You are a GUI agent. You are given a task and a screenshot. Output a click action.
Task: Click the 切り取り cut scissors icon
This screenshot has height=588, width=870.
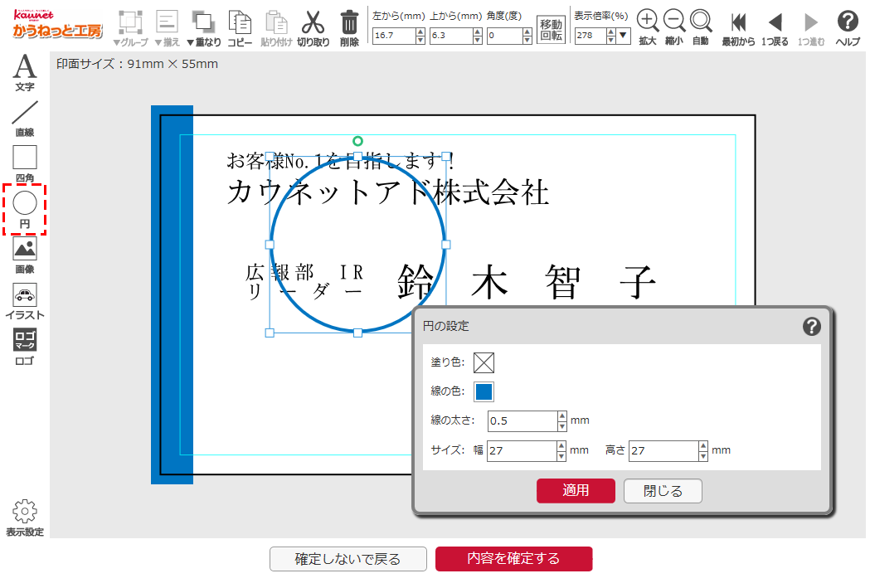(x=313, y=22)
